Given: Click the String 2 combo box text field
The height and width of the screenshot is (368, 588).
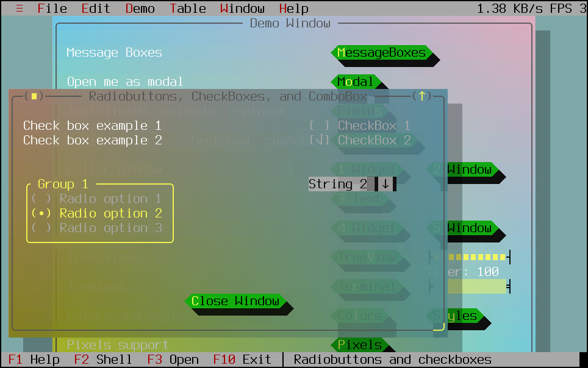Looking at the screenshot, I should 339,184.
